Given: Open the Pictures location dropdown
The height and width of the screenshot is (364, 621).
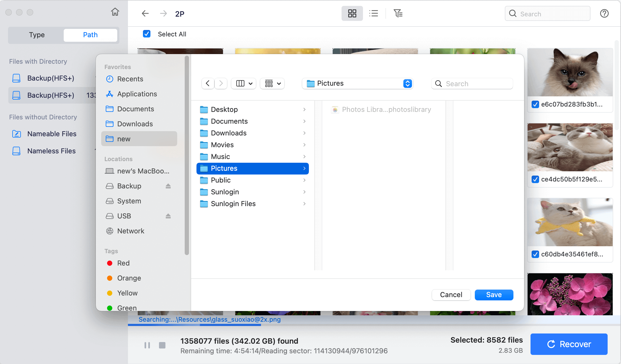Looking at the screenshot, I should [357, 84].
